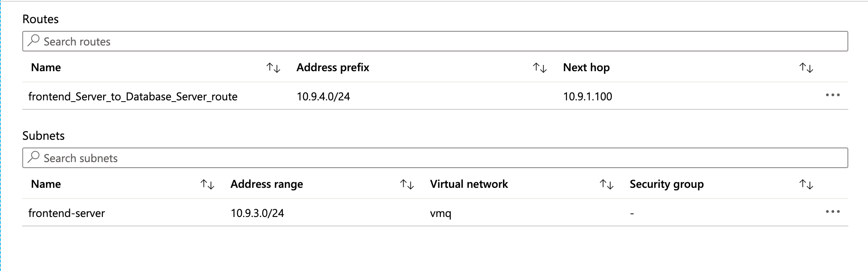Click the Address prefix column header
The image size is (868, 271).
tap(332, 68)
